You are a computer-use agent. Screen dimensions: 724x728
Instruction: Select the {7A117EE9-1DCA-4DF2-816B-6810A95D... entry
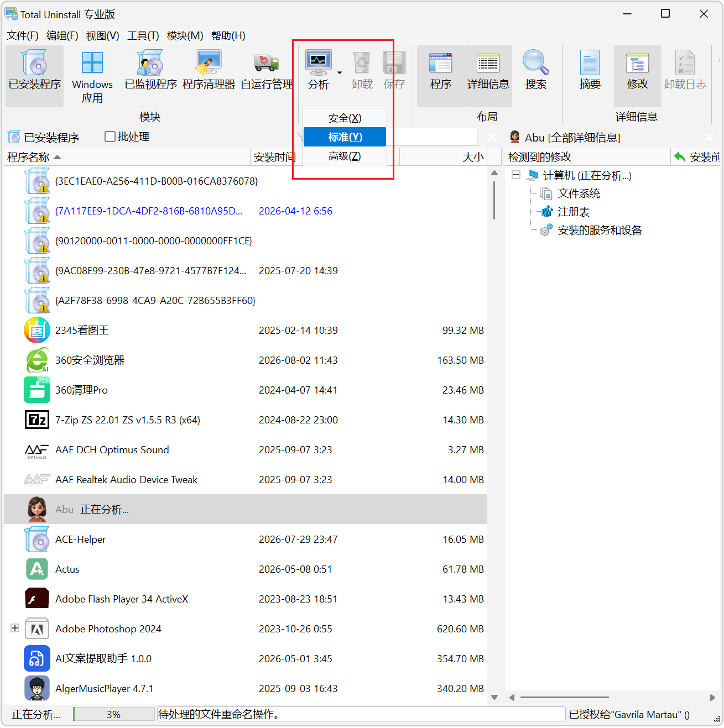149,211
